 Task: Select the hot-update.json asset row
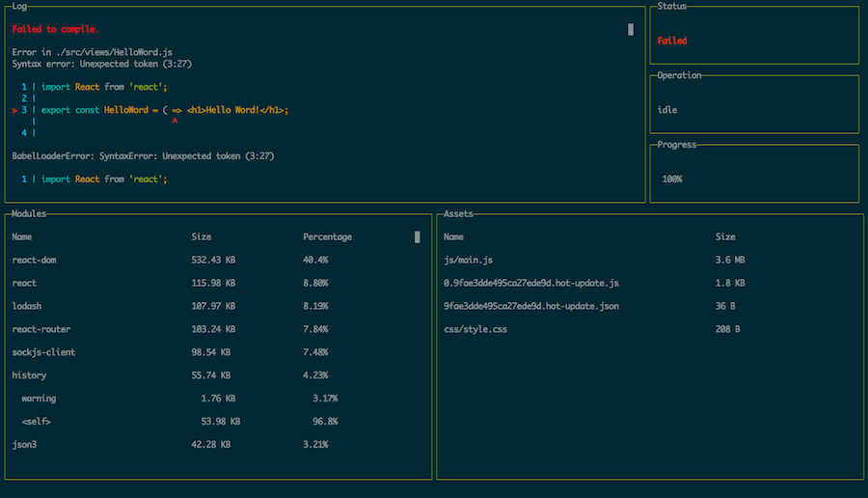(650, 306)
